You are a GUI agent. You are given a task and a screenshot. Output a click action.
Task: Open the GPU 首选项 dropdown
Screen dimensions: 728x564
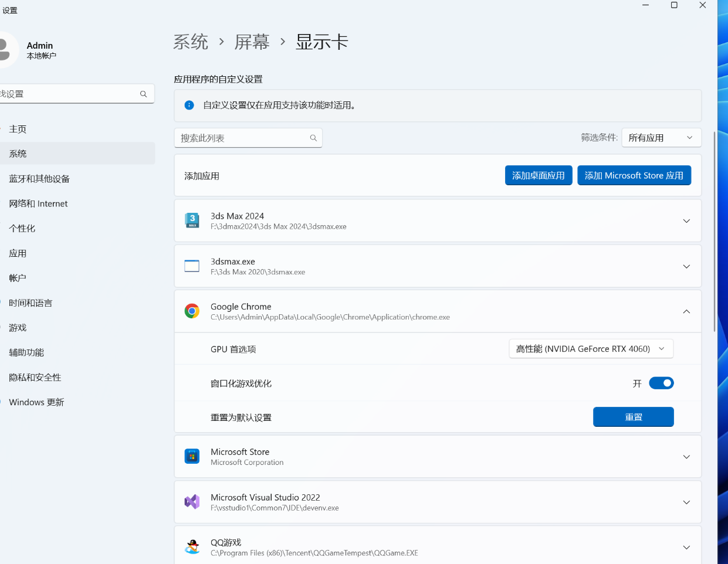point(591,349)
